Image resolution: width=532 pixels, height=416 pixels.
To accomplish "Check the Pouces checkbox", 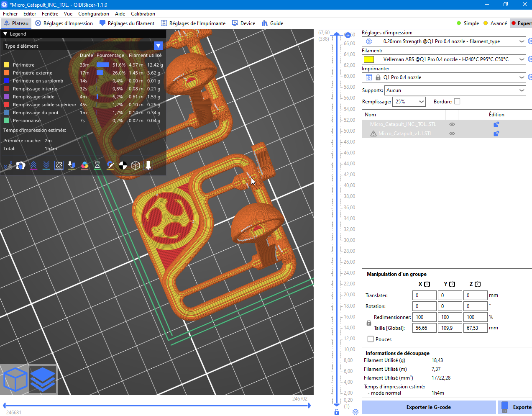I will pos(371,339).
